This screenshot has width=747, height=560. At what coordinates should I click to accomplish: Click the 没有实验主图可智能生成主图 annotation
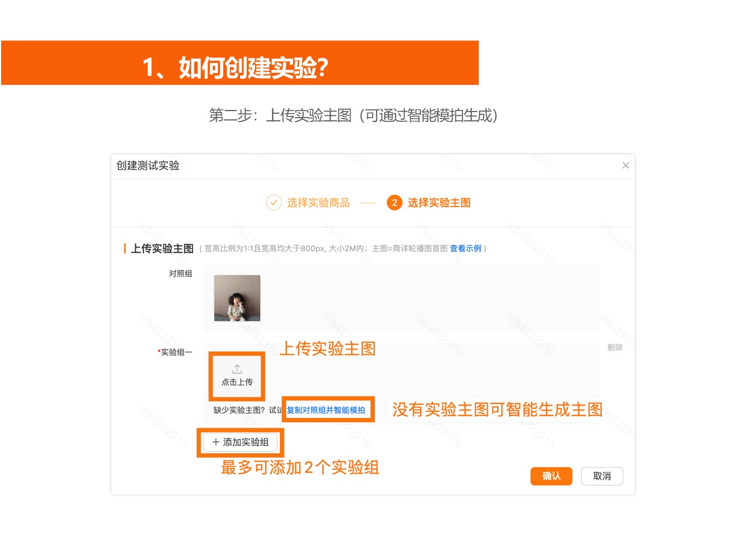coord(497,409)
